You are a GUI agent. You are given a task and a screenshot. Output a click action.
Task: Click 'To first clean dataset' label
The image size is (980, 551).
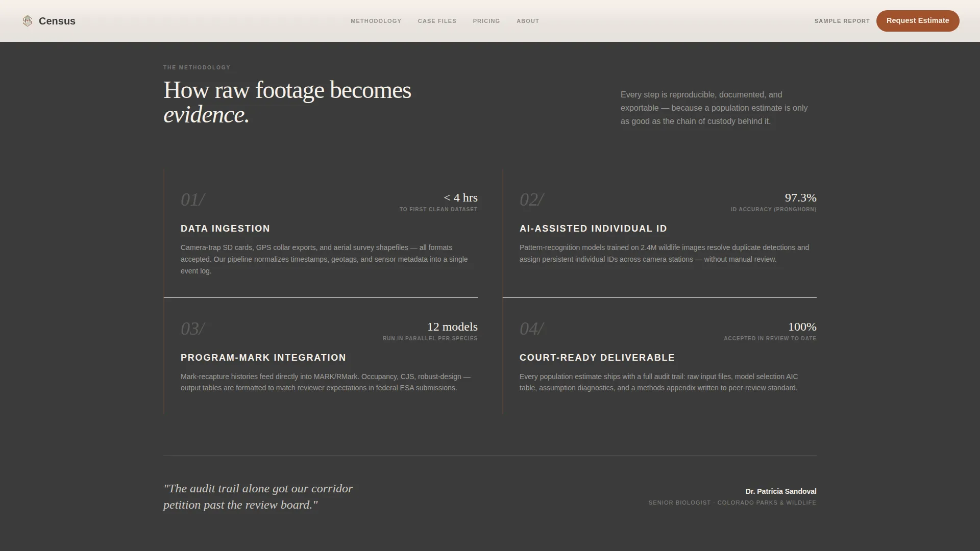(438, 209)
